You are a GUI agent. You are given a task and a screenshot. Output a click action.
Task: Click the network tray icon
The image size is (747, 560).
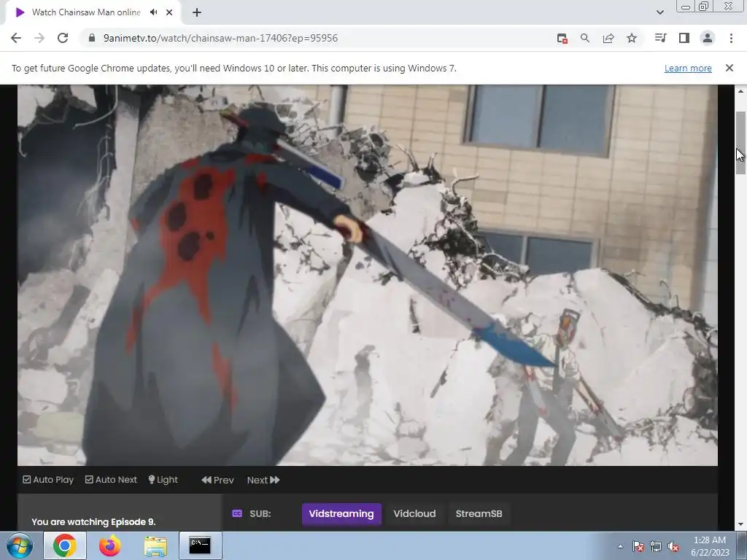656,546
